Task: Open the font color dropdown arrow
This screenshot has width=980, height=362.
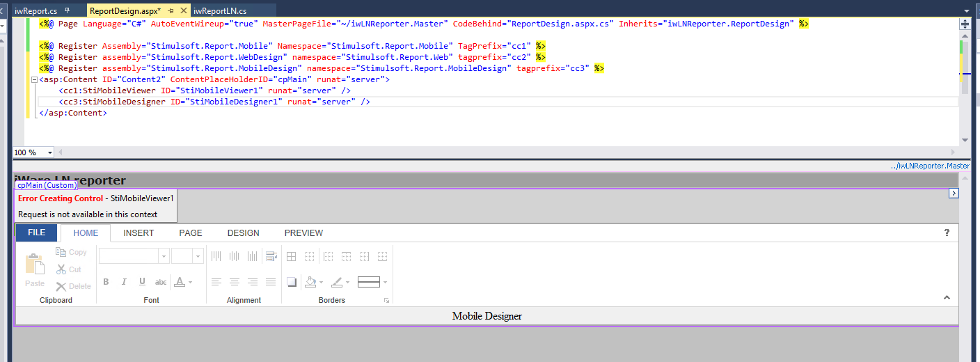Action: point(190,282)
